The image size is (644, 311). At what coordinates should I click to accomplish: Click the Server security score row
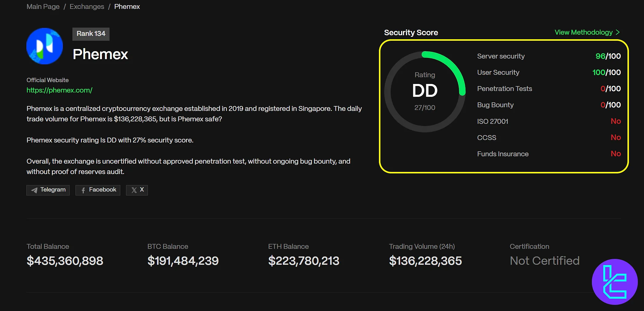tap(549, 56)
